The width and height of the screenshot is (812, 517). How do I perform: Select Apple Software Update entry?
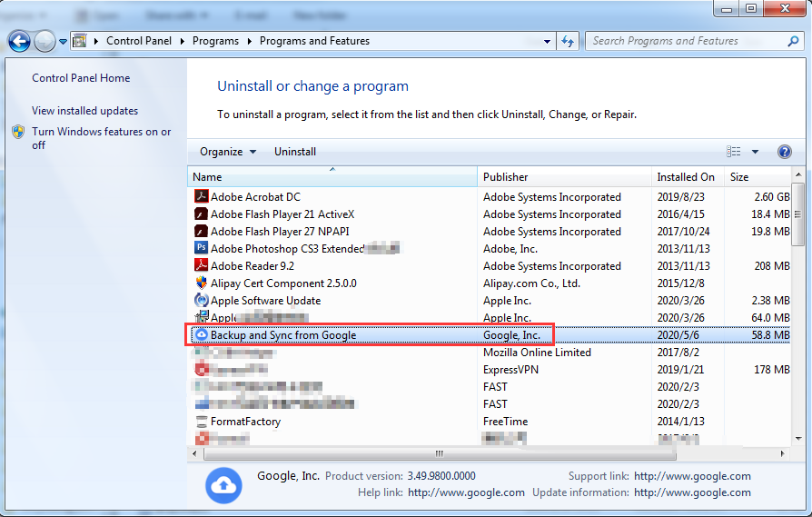click(265, 301)
